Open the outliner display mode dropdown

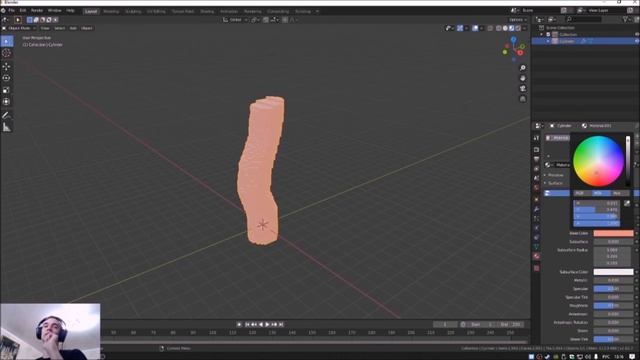point(553,19)
